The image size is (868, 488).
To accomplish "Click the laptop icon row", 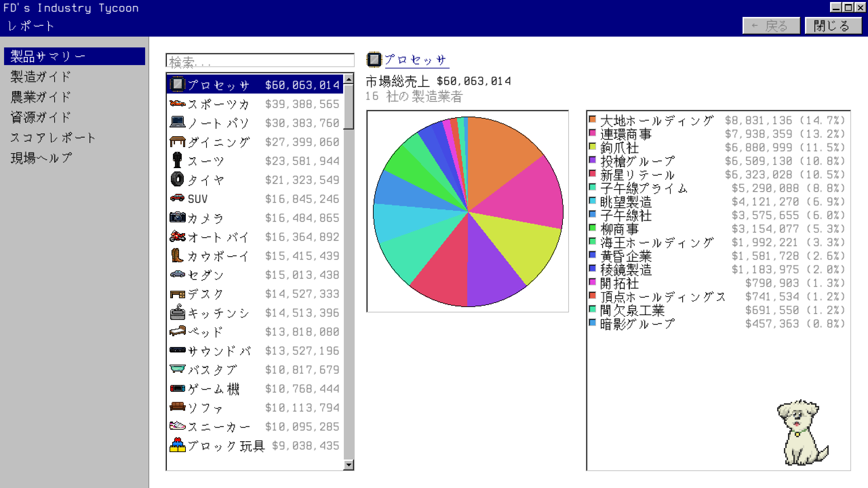I will coord(255,123).
